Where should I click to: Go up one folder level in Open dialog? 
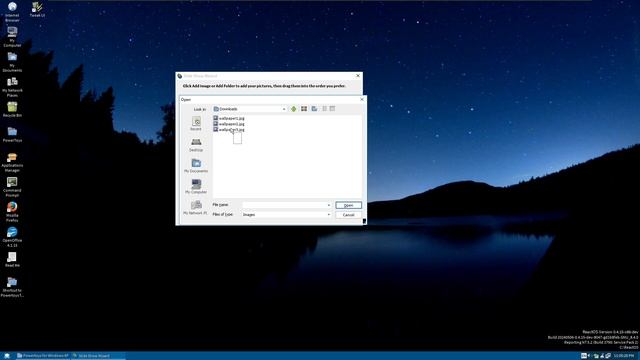click(x=293, y=109)
